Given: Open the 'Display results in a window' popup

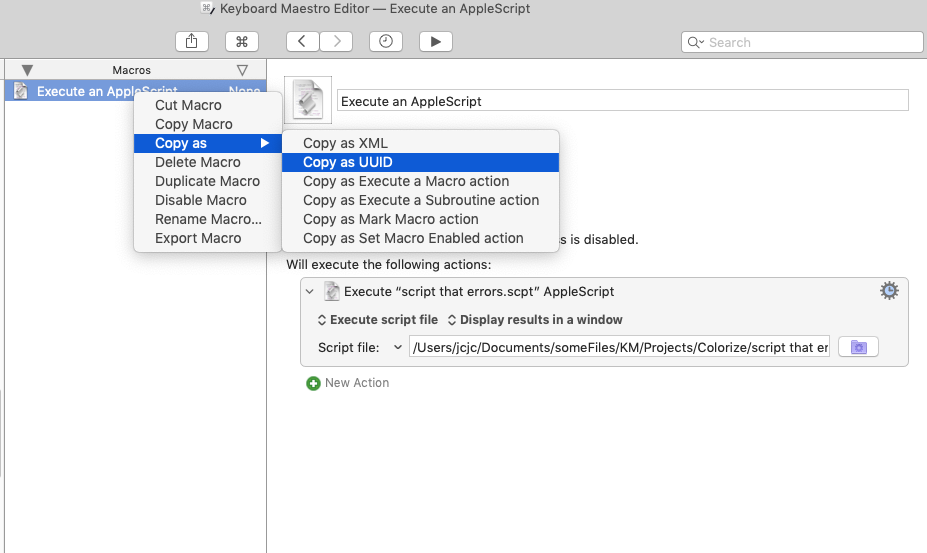Looking at the screenshot, I should pyautogui.click(x=535, y=320).
